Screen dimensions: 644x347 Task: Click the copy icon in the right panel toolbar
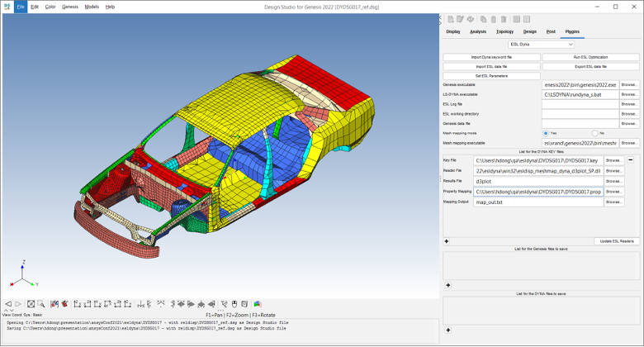pyautogui.click(x=484, y=19)
